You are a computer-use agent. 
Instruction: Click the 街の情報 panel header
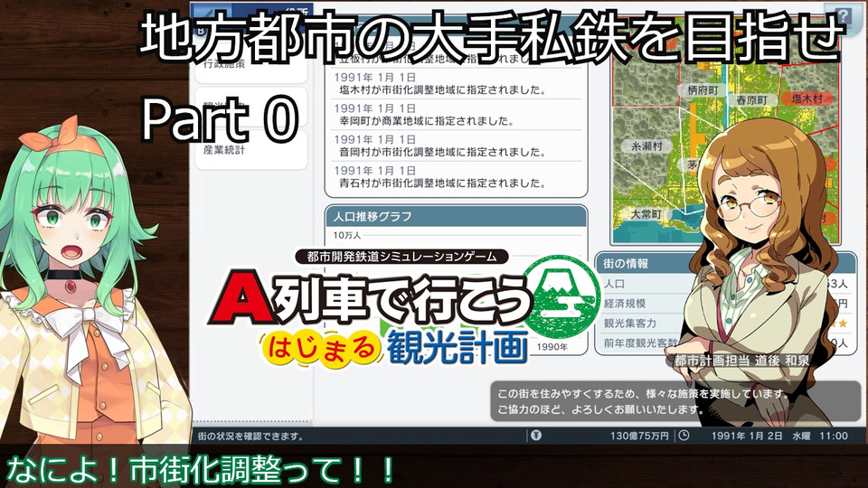(725, 263)
